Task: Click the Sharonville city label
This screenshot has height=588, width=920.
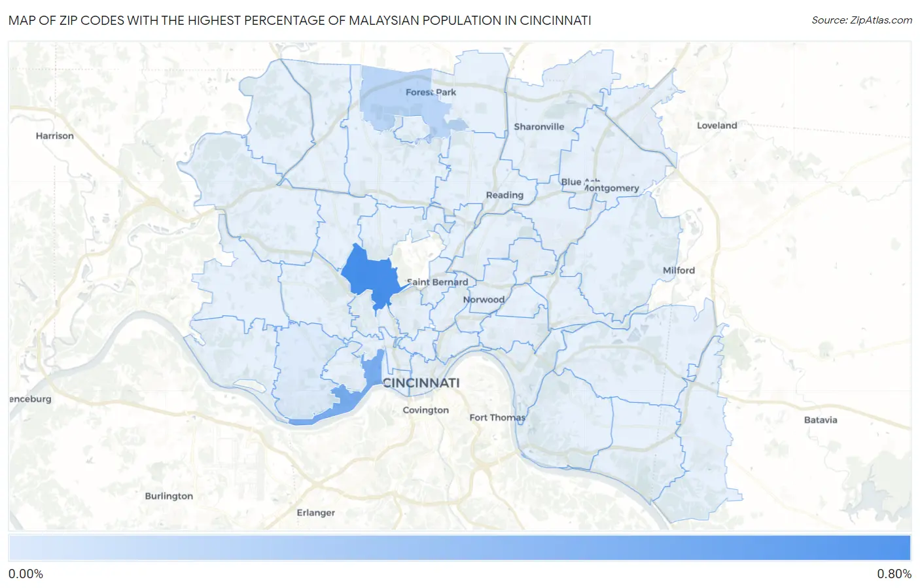Action: [539, 127]
